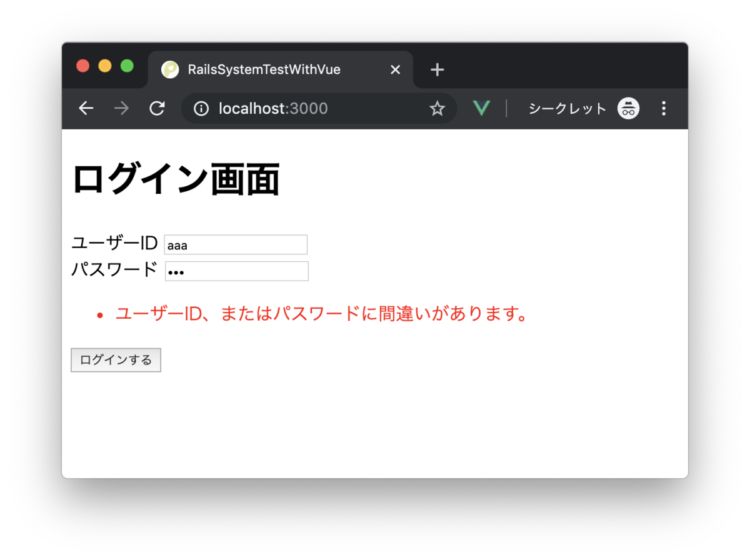Focus the ユーザーID input field
Viewport: 750px width, 560px height.
coord(236,244)
